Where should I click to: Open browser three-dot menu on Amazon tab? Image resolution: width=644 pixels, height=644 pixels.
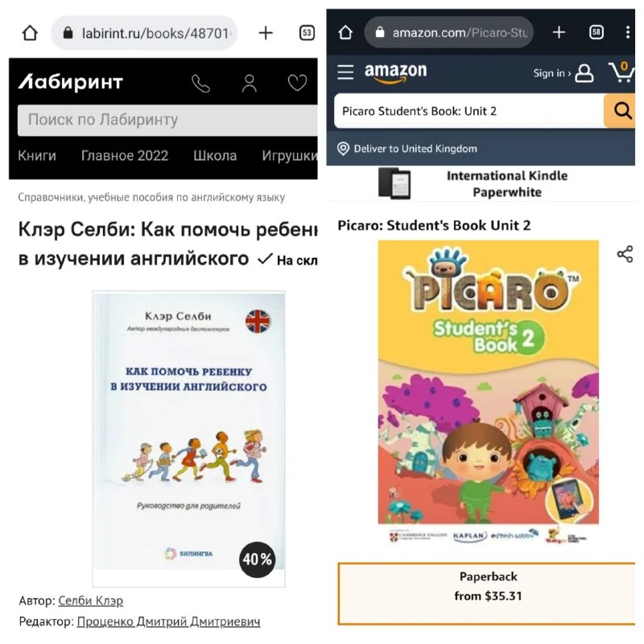click(628, 32)
